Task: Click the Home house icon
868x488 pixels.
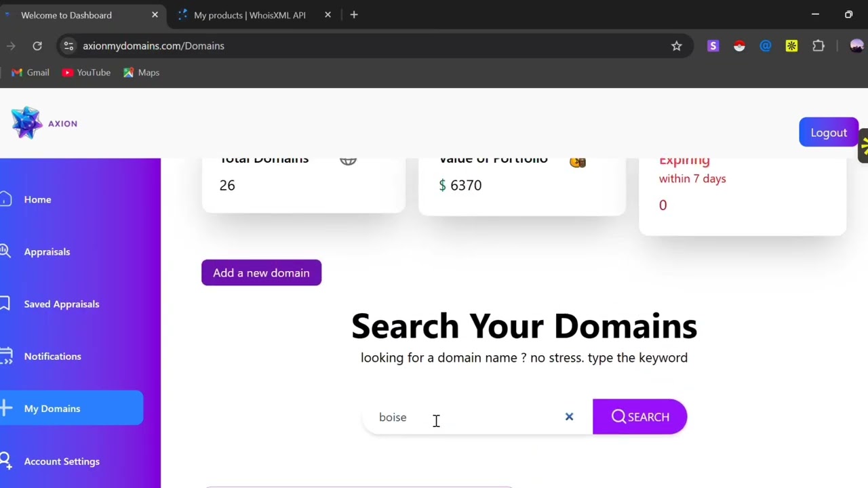Action: tap(5, 199)
